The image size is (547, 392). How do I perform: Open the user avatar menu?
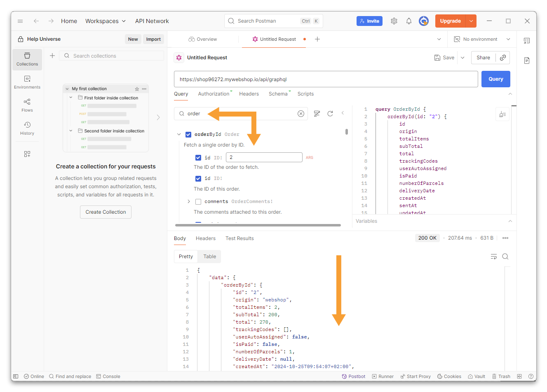click(424, 21)
